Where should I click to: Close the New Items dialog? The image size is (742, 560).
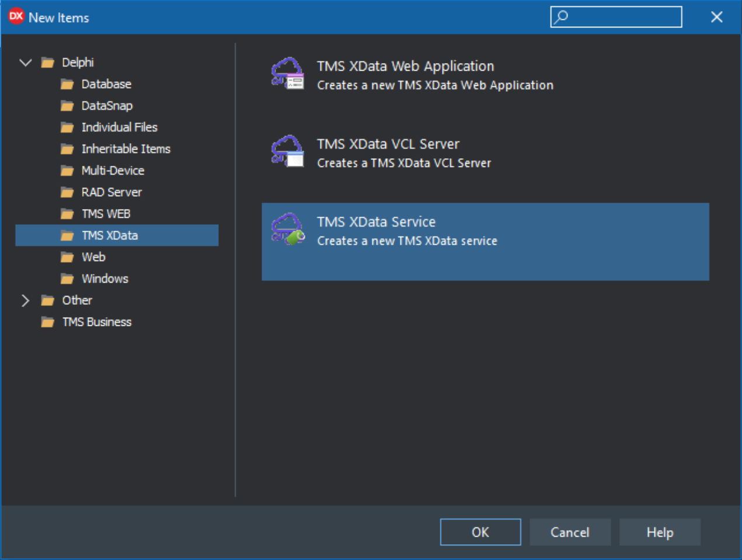pyautogui.click(x=717, y=17)
